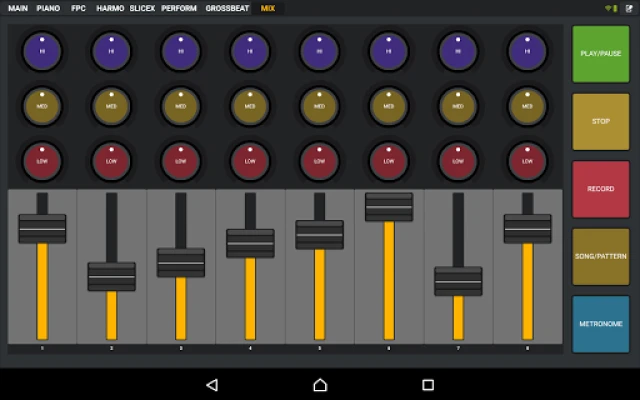Viewport: 640px width, 400px height.
Task: Hit the red RECORD button
Action: [x=601, y=189]
